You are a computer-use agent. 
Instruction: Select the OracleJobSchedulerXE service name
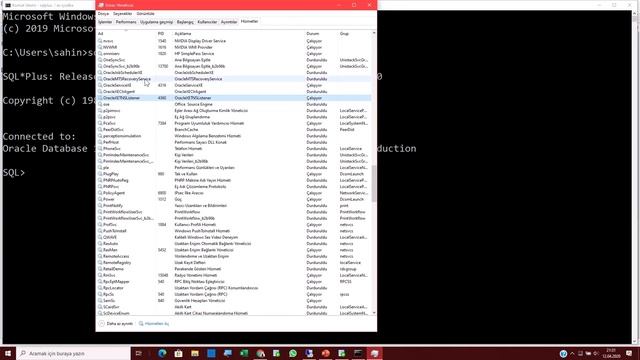click(122, 73)
